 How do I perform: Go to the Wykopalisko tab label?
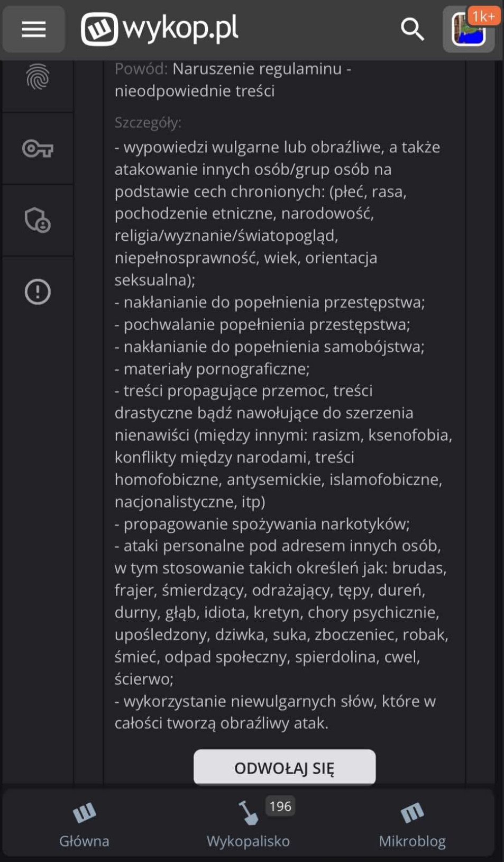pos(248,841)
